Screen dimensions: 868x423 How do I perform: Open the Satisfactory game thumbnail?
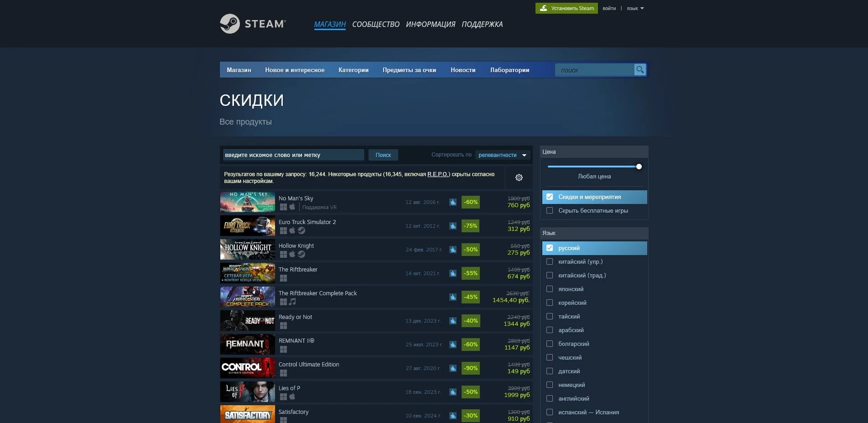(x=247, y=414)
